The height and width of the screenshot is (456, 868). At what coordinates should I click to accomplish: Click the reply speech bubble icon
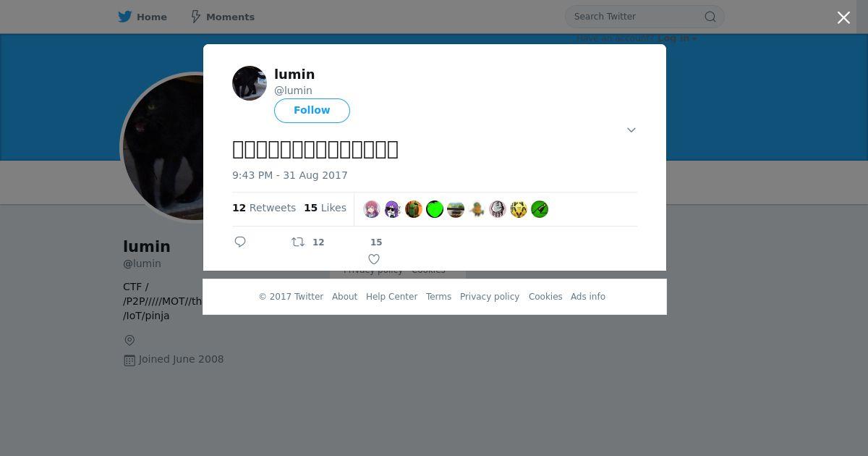coord(240,242)
